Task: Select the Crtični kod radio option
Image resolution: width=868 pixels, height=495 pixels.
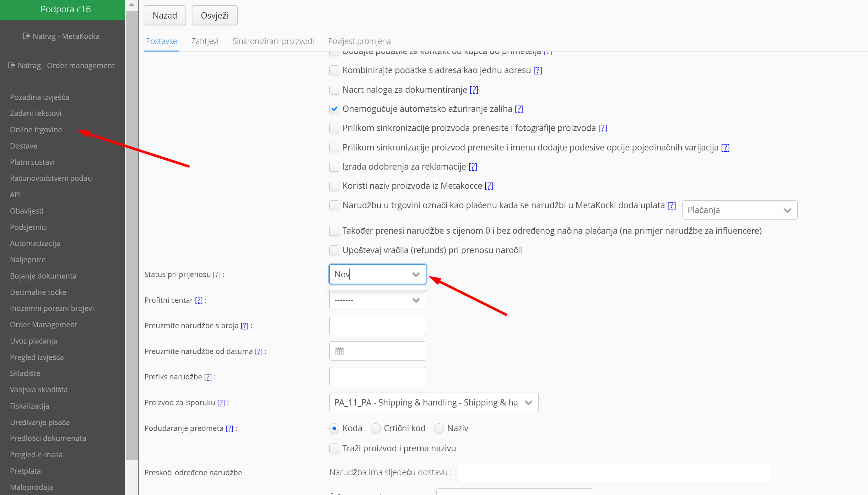Action: [x=375, y=428]
